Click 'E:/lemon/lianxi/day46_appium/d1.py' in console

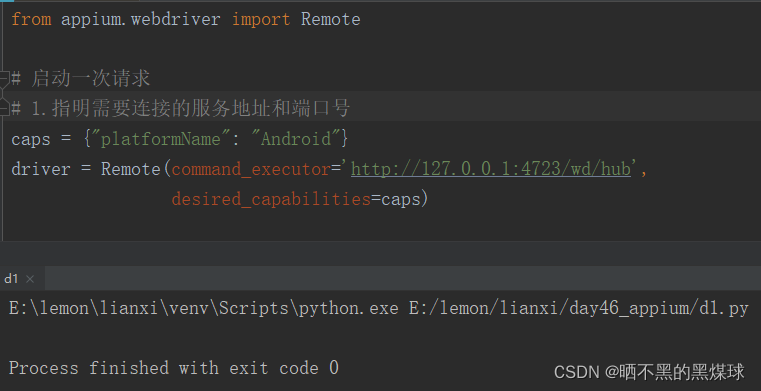click(579, 309)
